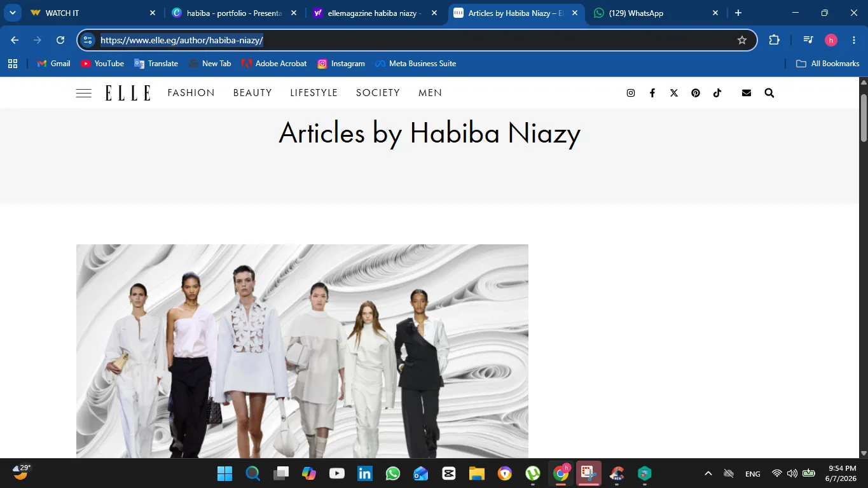Open the All Bookmarks folder

coord(827,64)
